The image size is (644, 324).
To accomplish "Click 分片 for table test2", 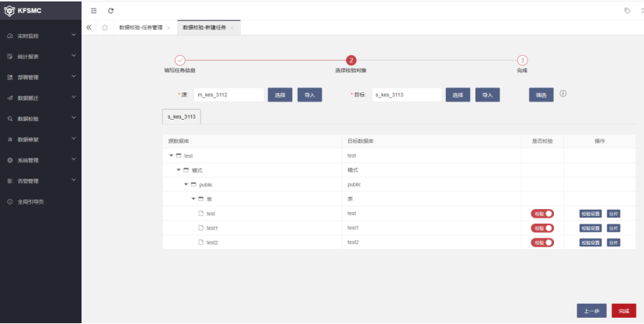I will point(614,242).
